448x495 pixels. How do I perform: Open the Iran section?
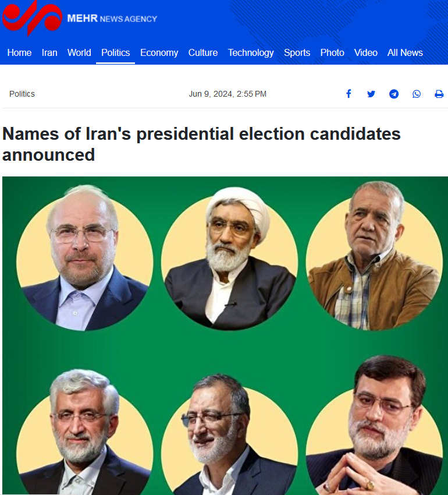(x=49, y=52)
